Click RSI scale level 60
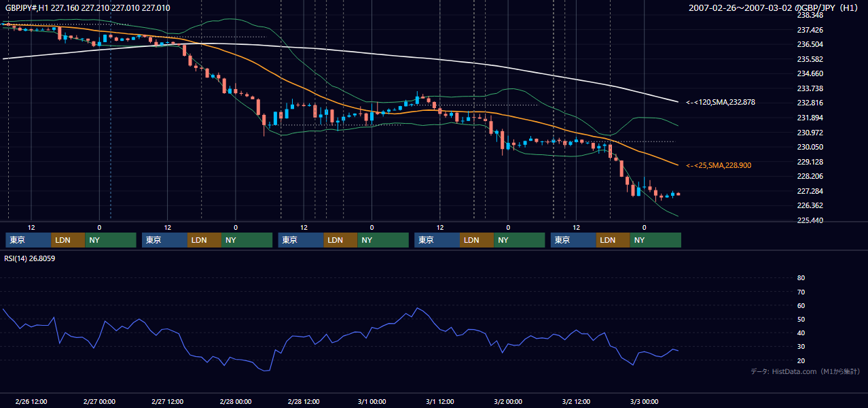 point(801,305)
